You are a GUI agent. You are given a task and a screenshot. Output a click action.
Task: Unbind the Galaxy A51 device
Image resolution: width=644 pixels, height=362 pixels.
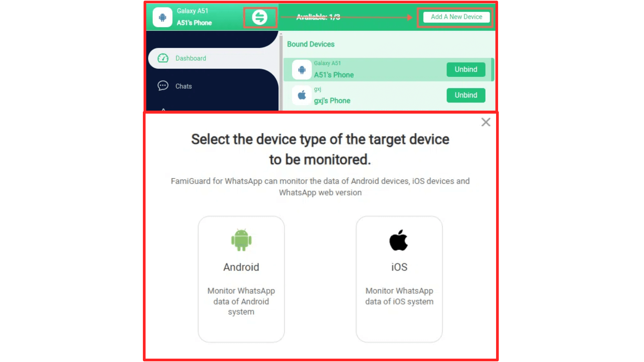466,69
